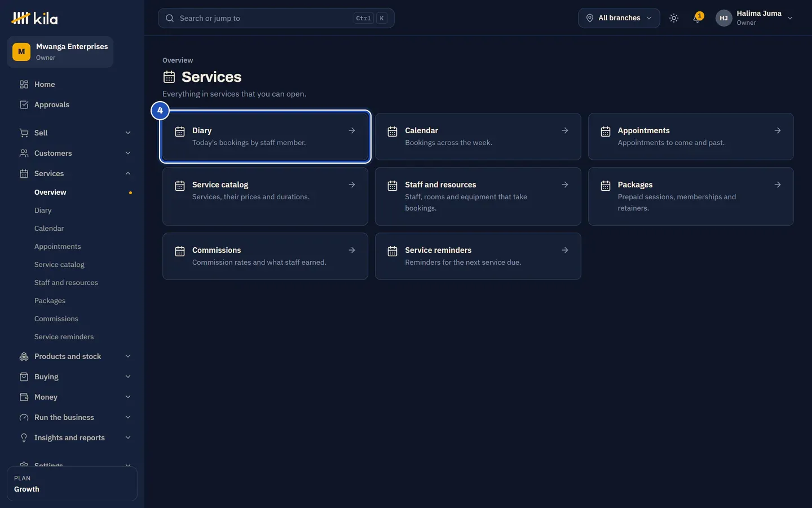Open Packages in the sidebar submenu

coord(50,300)
